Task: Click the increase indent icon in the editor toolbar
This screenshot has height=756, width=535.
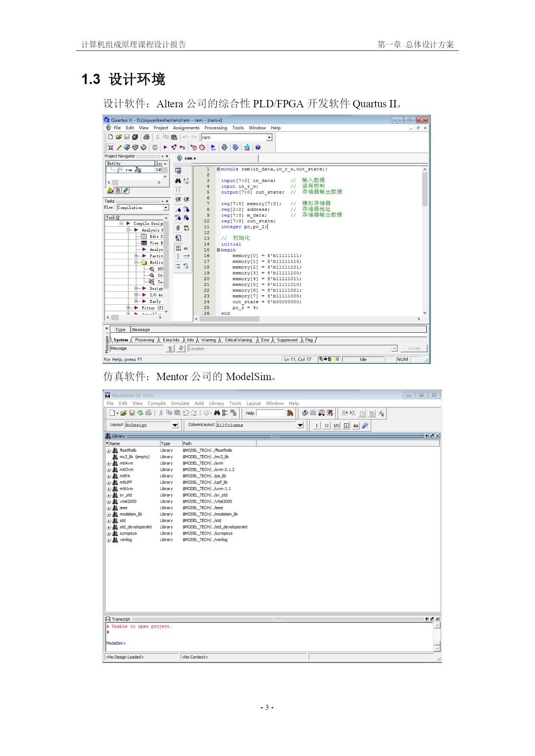Action: [x=178, y=199]
